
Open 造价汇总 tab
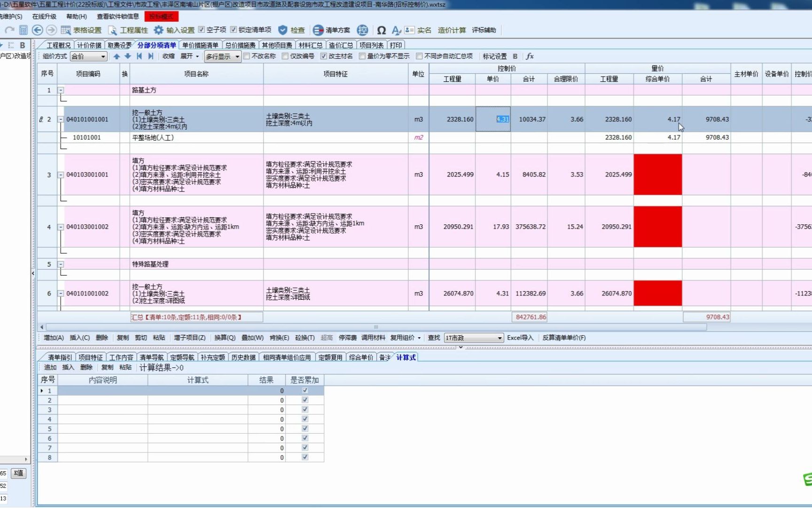341,45
